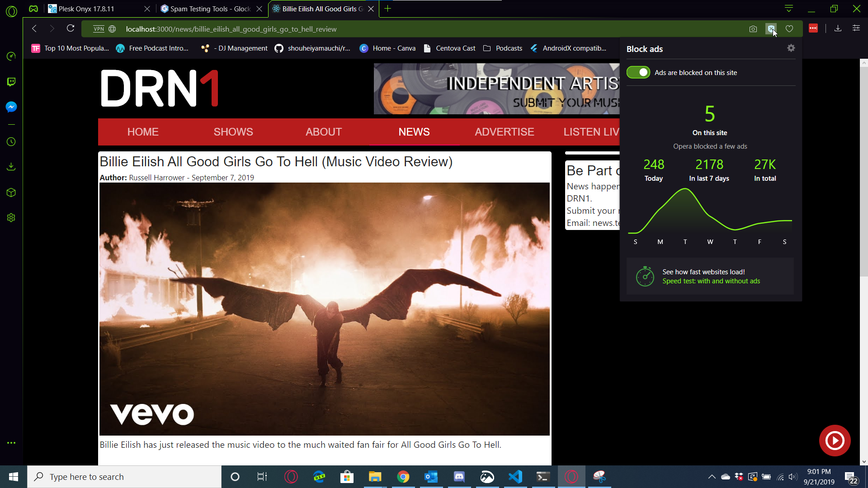Open GX Control speedometer in sidebar
Viewport: 868px width, 488px height.
click(x=11, y=56)
